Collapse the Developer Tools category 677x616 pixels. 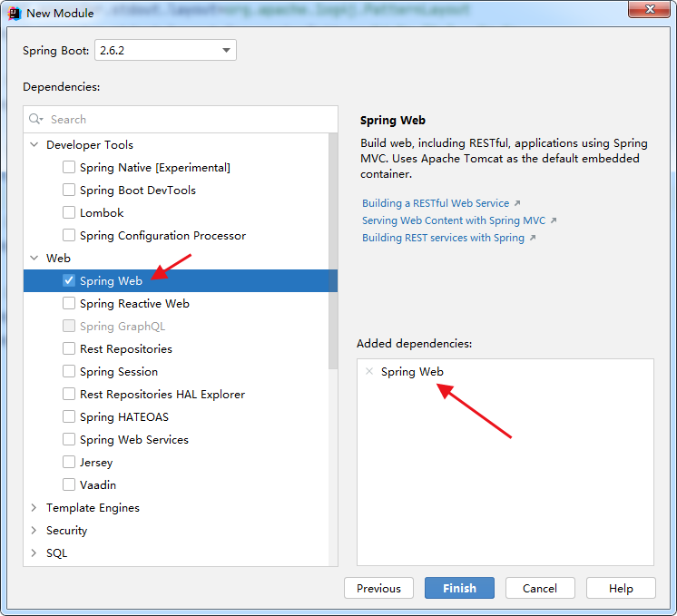coord(34,144)
